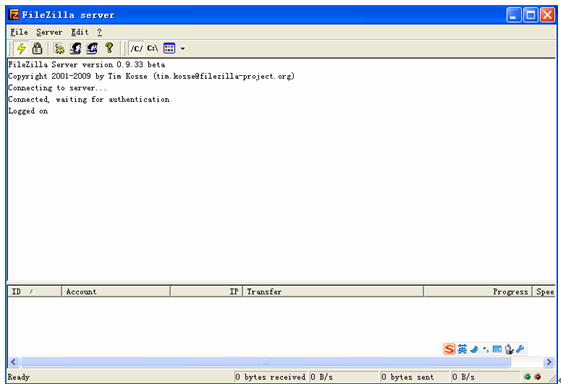Screen dimensions: 561x388
Task: Click the Transfer column header
Action: (333, 292)
